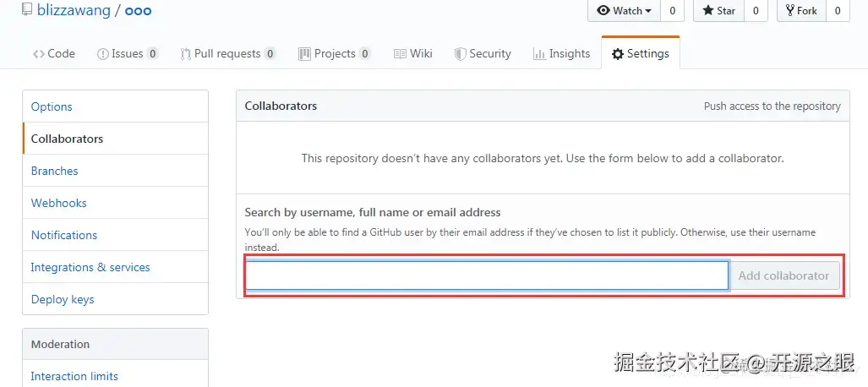The width and height of the screenshot is (868, 387).
Task: Open Integrations & services in sidebar
Action: [115, 267]
